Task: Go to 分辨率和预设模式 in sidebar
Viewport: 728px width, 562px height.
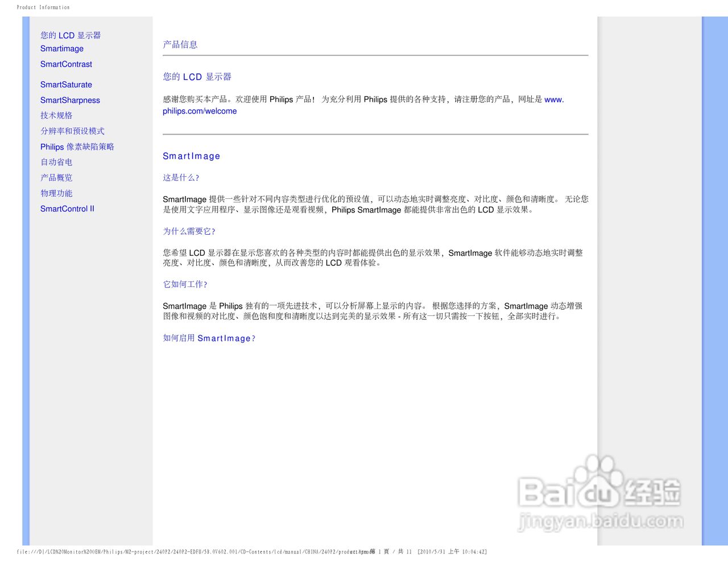Action: tap(72, 131)
